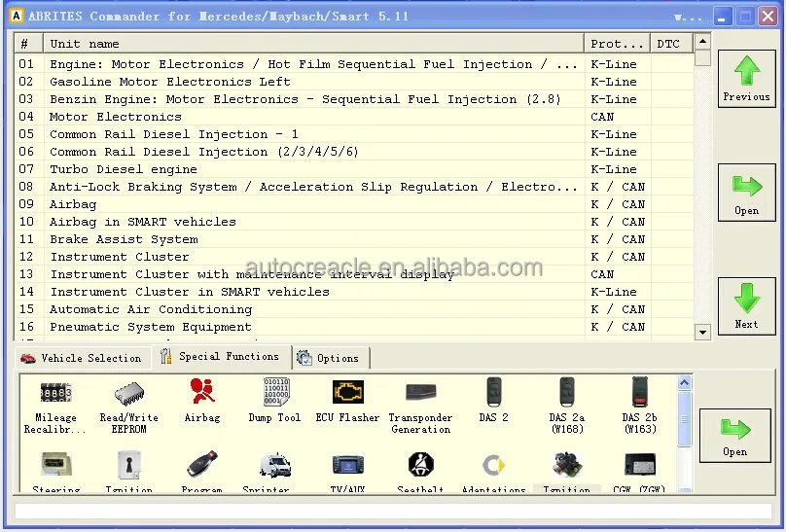The width and height of the screenshot is (786, 532).
Task: Select the Ignition keyhole-plate icon
Action: click(128, 471)
